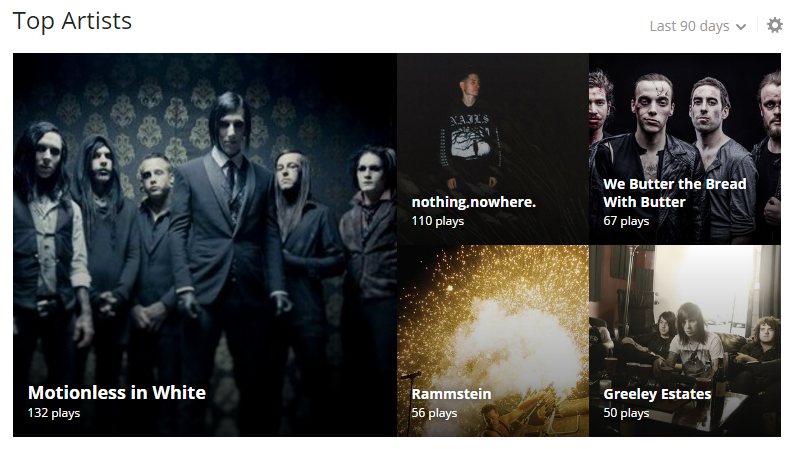Open We Butter the Bread With Butter

point(674,193)
